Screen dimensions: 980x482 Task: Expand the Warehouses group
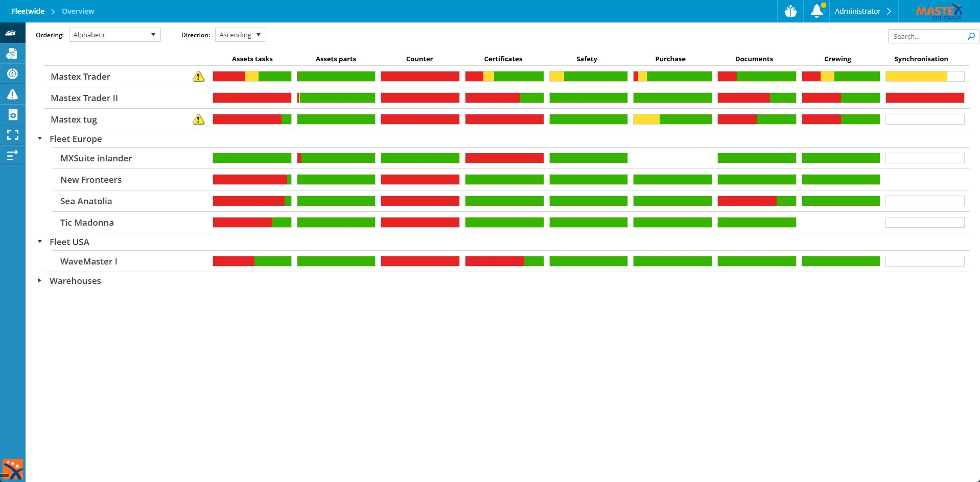40,281
